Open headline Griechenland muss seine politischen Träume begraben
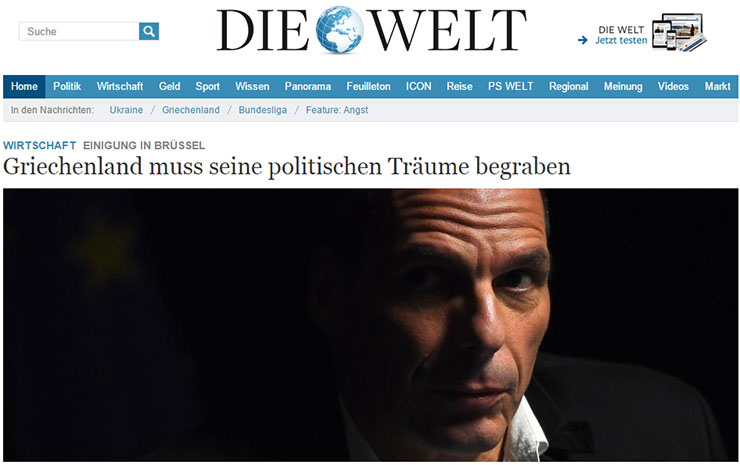 pyautogui.click(x=287, y=167)
